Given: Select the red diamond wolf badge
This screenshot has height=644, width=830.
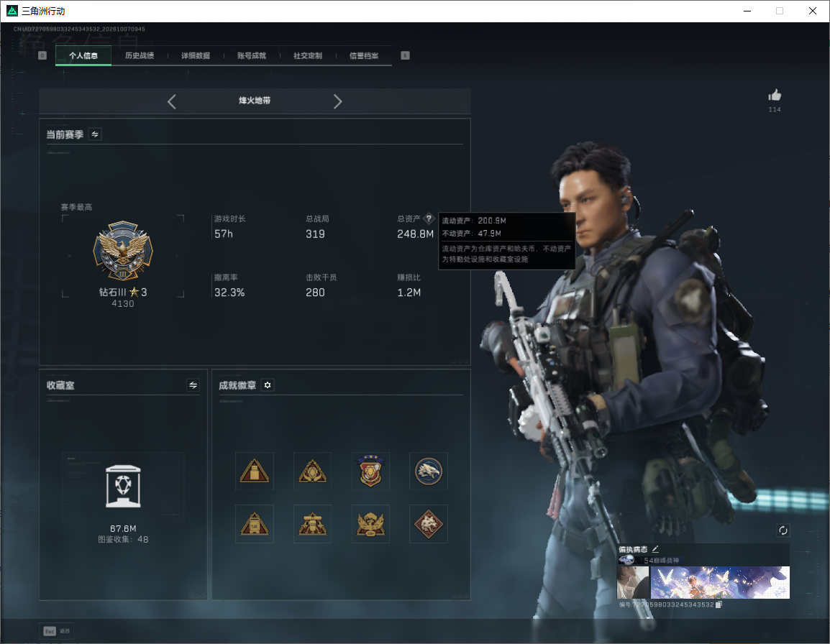Looking at the screenshot, I should [x=428, y=524].
